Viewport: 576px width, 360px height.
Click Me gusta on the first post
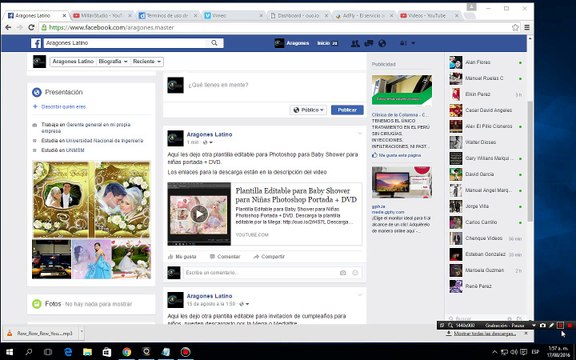[182, 257]
